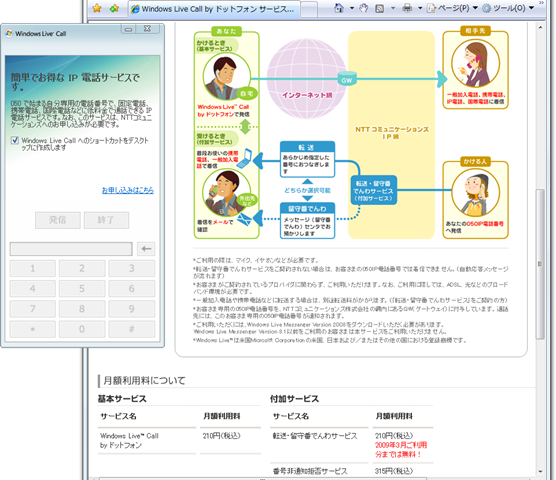Click the 終了 end button
This screenshot has width=556, height=480.
106,220
